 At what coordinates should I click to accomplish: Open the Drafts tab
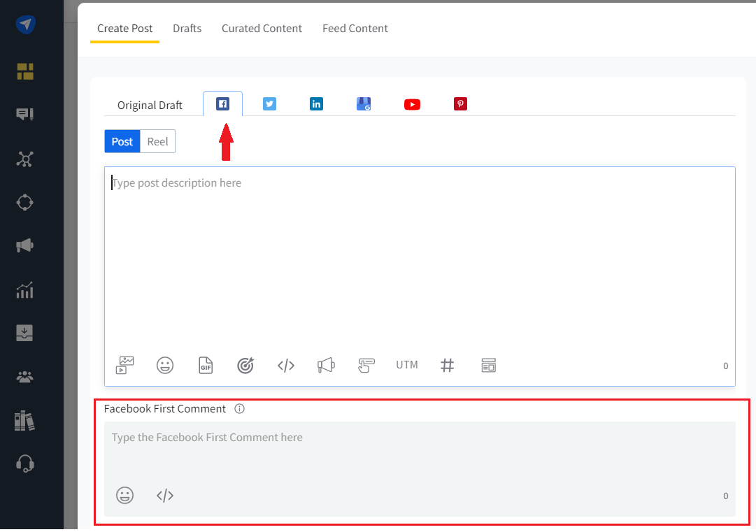coord(187,29)
